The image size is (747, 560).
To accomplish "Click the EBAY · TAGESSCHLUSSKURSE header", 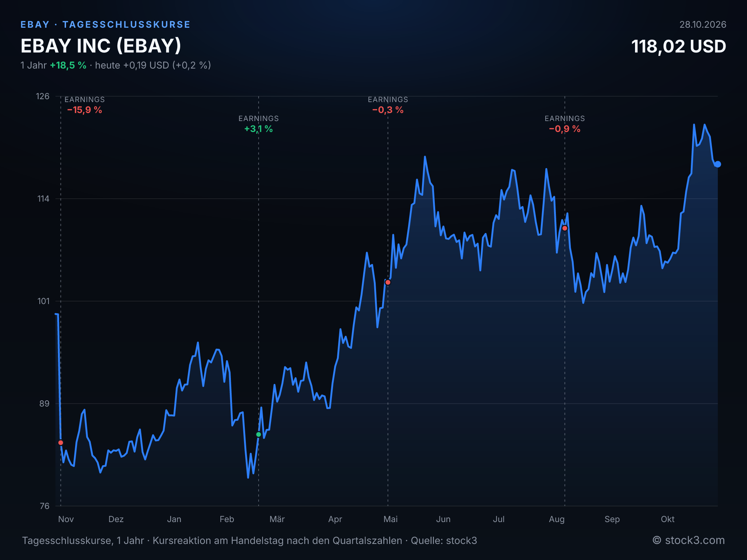I will click(105, 24).
